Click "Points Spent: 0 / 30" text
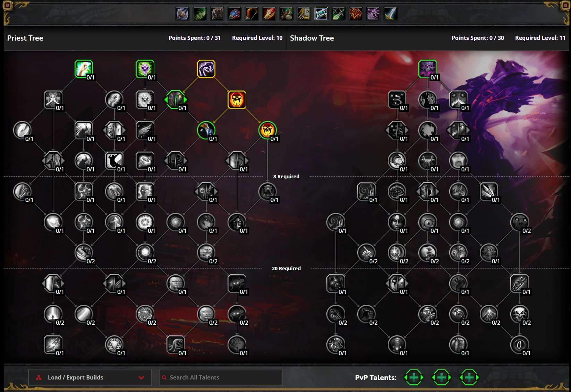 coord(478,38)
